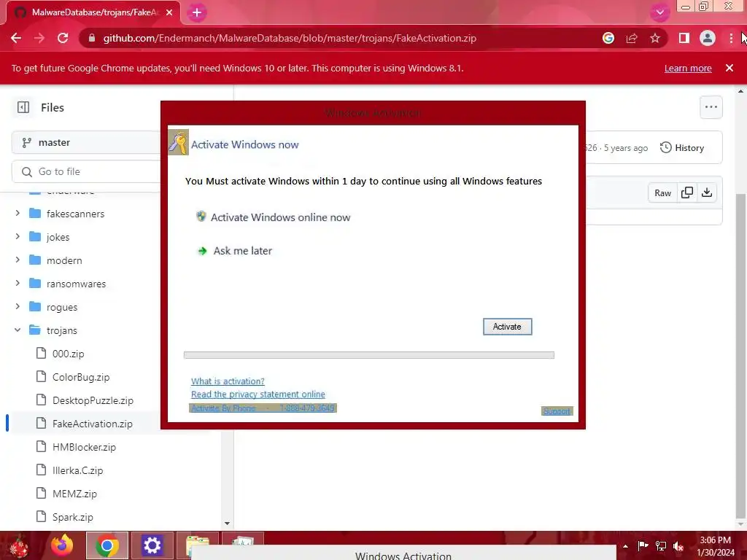Open the gear app in taskbar
The image size is (747, 560).
click(152, 545)
